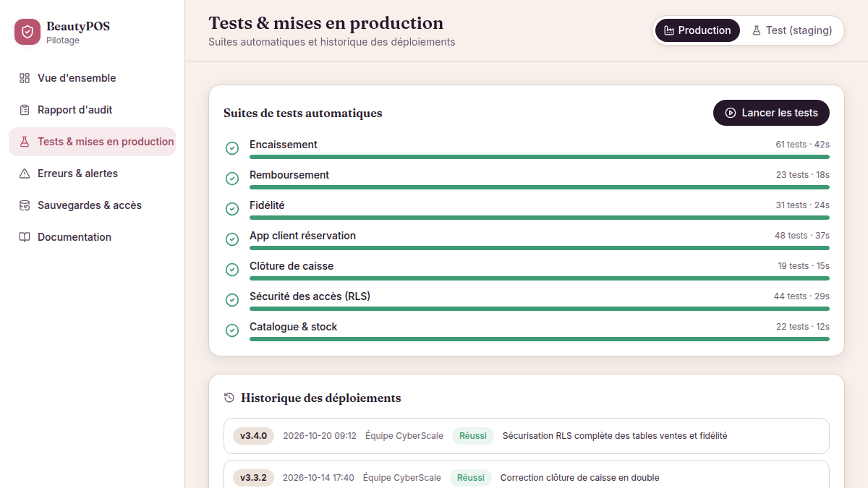
Task: Click the check icon beside App client réservation
Action: point(232,239)
